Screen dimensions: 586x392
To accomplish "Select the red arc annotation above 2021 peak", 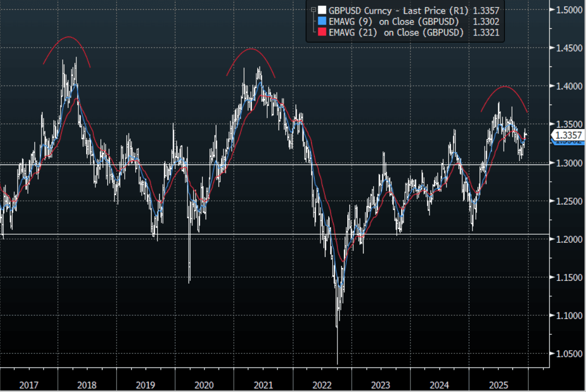I will tap(251, 50).
